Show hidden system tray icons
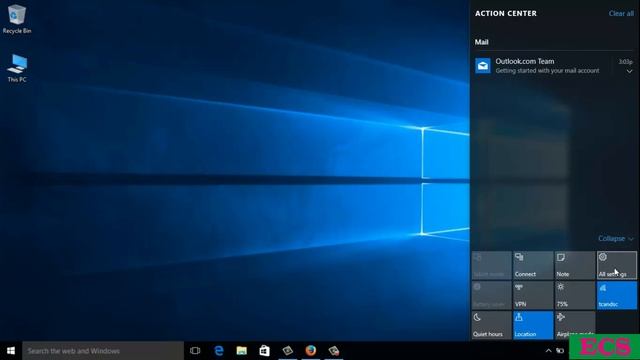The image size is (640, 360). (x=549, y=351)
